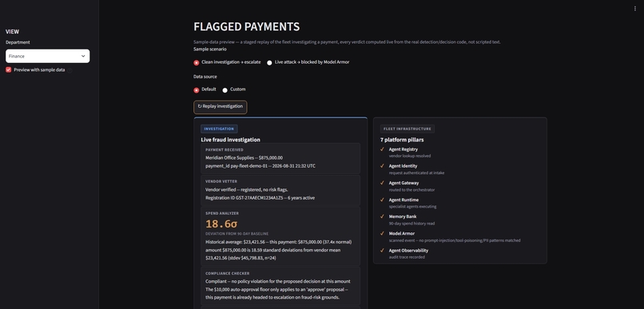Click the 90-day spend history read subtext
Image resolution: width=644 pixels, height=309 pixels.
(x=411, y=224)
